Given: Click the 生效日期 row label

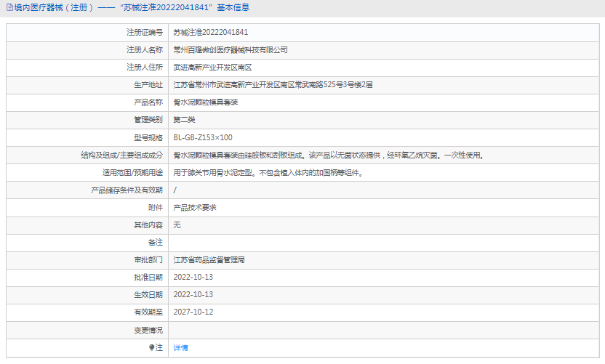Looking at the screenshot, I should (x=148, y=294).
